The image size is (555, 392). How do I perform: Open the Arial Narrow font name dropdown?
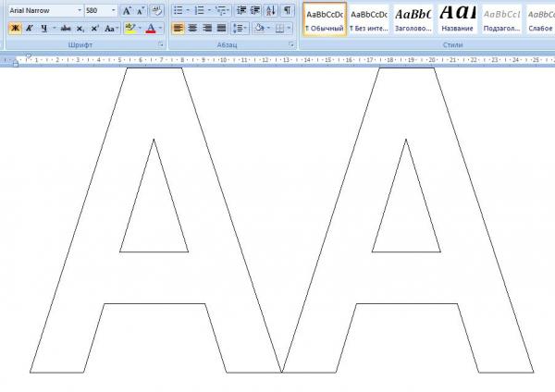point(77,11)
